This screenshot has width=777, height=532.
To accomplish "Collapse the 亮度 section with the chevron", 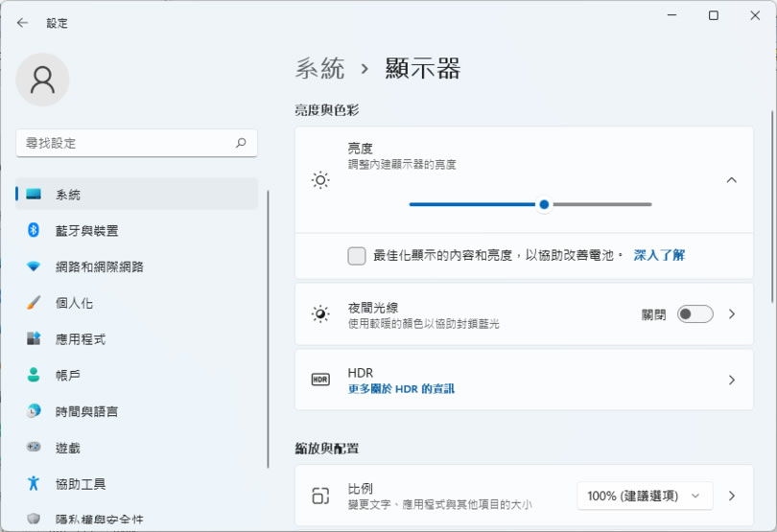I will tap(731, 180).
